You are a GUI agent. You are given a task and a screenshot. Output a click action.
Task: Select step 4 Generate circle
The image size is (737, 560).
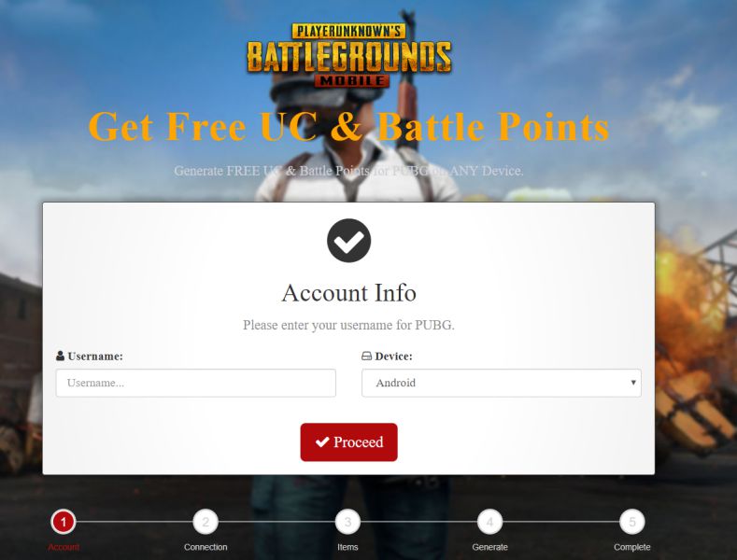click(489, 522)
